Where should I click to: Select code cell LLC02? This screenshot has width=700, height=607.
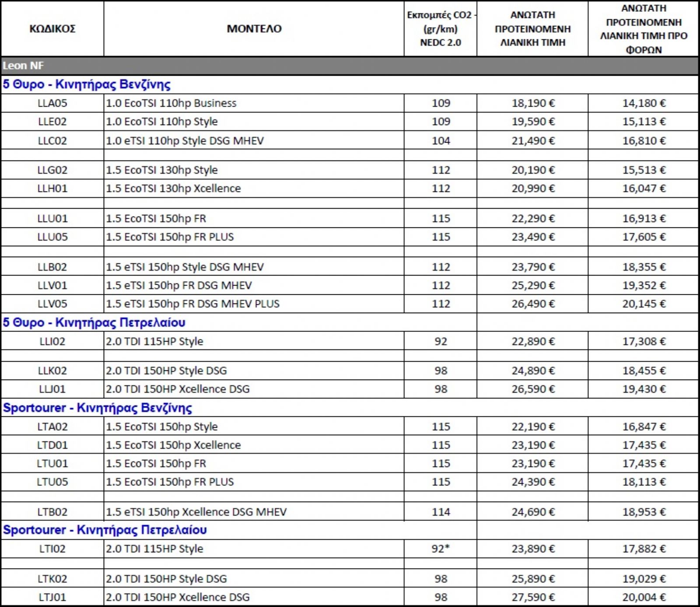[52, 141]
